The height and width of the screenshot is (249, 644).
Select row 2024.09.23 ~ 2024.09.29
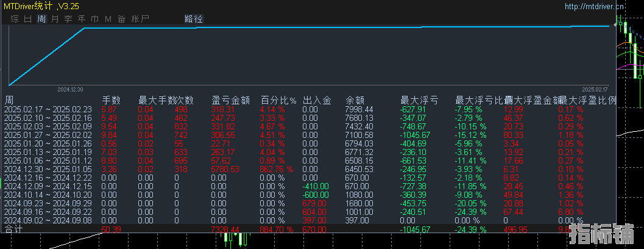[x=310, y=203]
